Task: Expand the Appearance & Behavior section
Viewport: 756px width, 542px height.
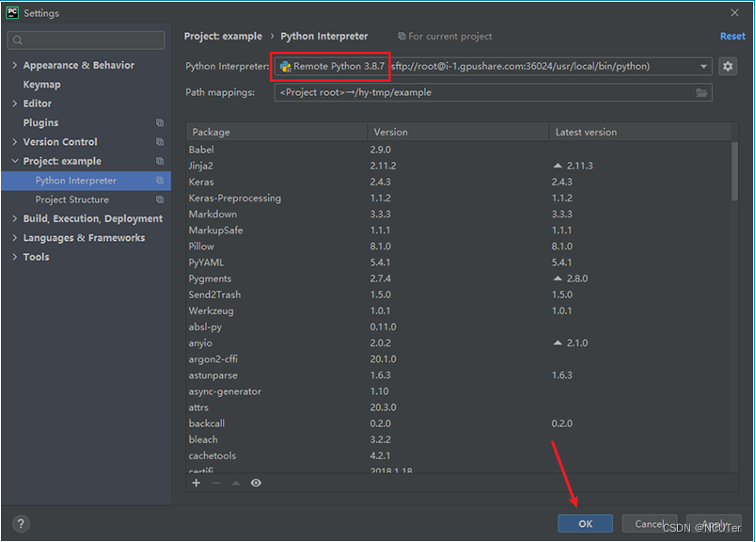Action: tap(13, 65)
